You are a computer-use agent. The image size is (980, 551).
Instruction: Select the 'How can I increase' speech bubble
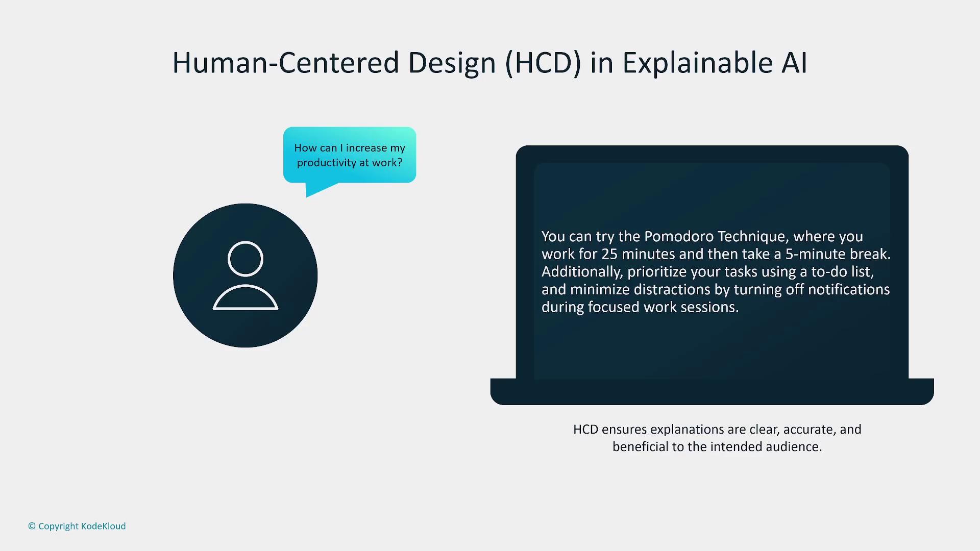pos(350,155)
